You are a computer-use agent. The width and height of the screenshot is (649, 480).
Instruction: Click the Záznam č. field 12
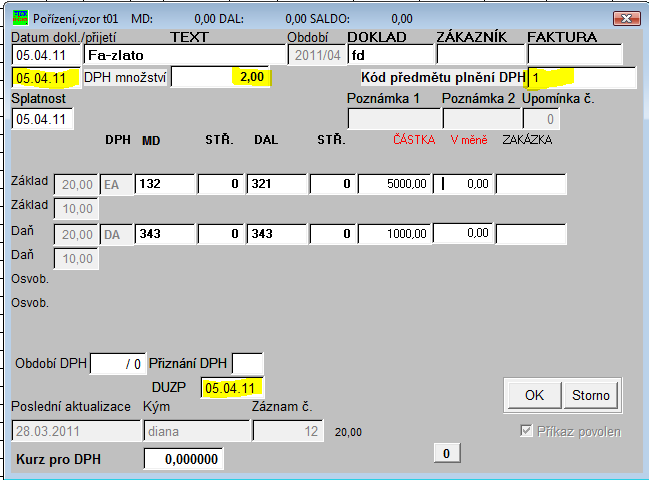pos(288,431)
